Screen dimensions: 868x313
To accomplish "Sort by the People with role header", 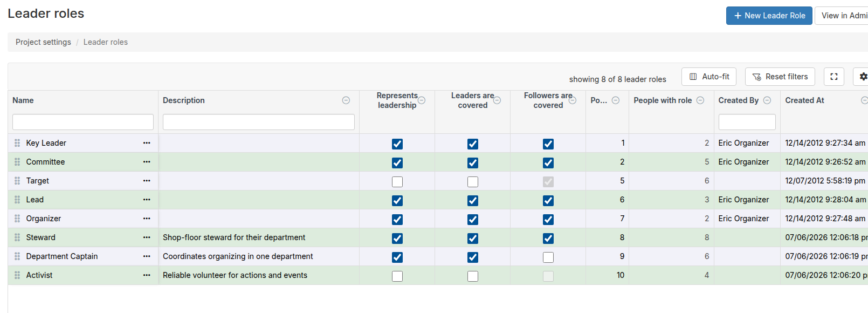I will point(663,100).
